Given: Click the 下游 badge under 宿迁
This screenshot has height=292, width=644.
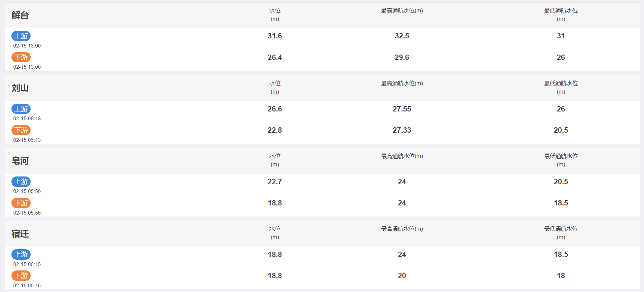Looking at the screenshot, I should coord(21,275).
